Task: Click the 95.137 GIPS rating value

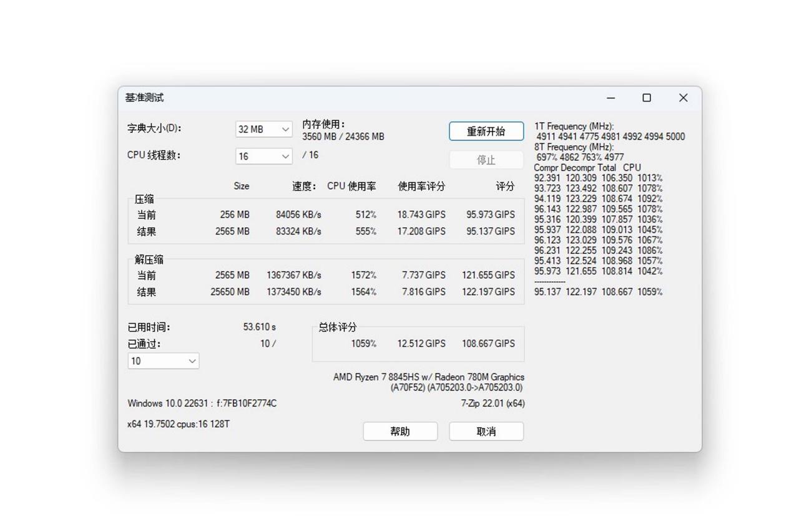Action: click(491, 231)
